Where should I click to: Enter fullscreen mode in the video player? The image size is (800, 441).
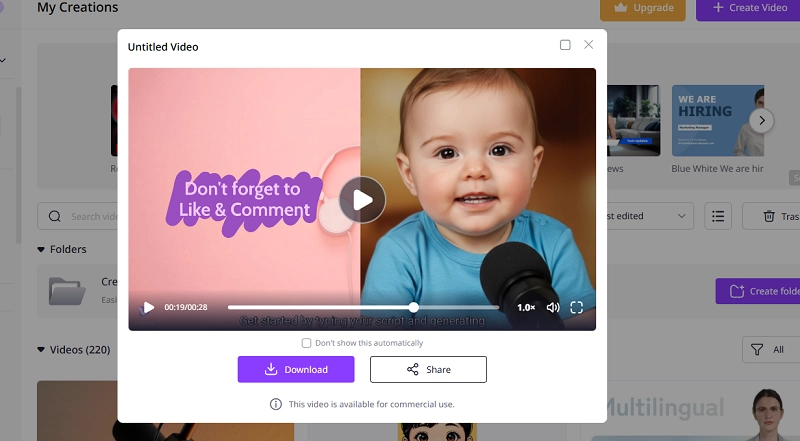[577, 308]
